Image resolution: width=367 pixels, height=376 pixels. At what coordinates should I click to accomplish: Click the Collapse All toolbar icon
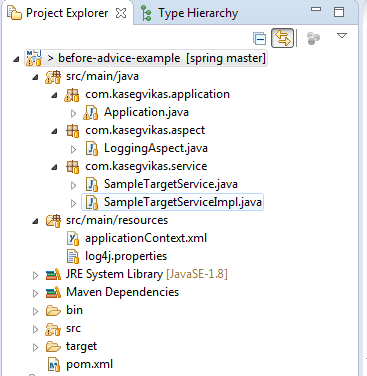point(259,39)
